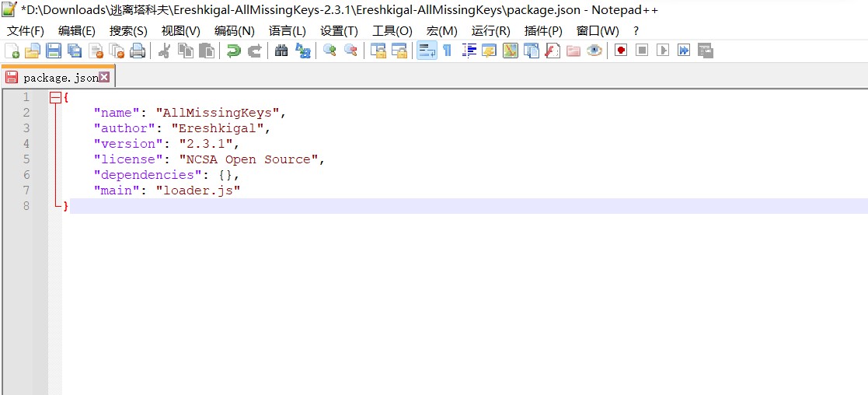Screen dimensions: 868x395
Task: Start macro recording with the red dot
Action: [621, 51]
